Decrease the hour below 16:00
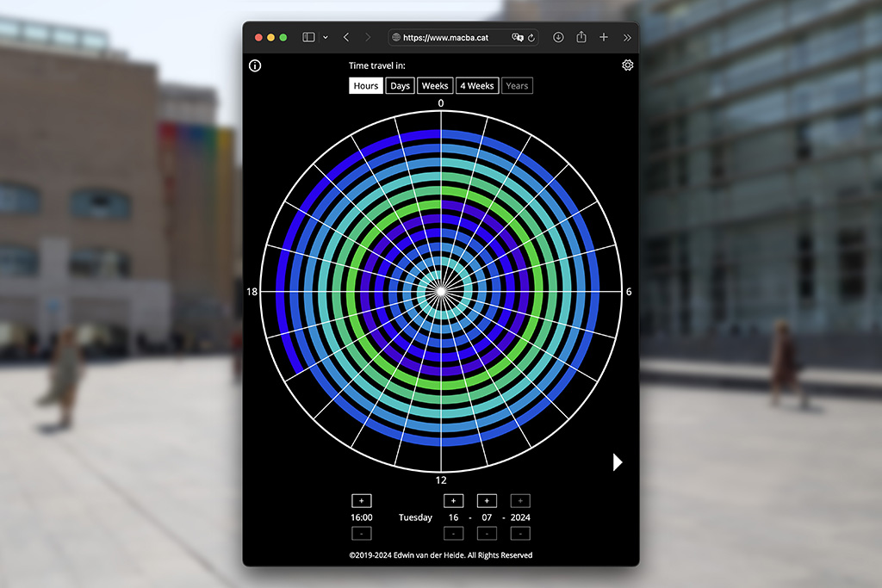The width and height of the screenshot is (882, 588). point(361,534)
